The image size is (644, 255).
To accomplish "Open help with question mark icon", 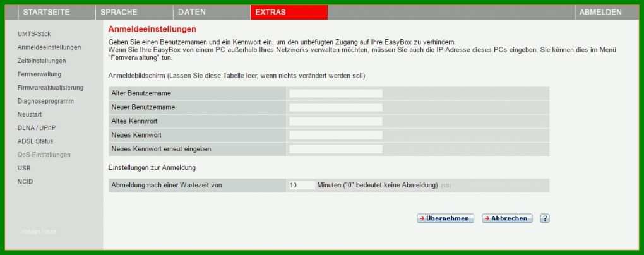I will 545,218.
